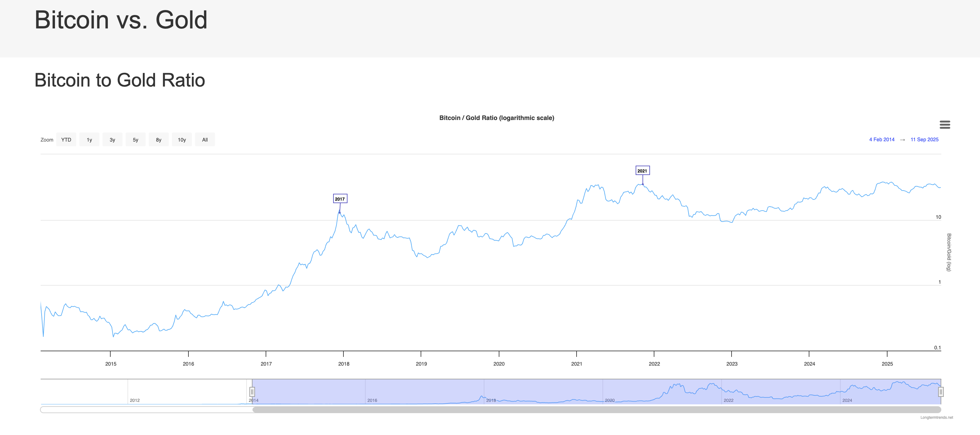Click the Bitcoin vs. Gold page title
Image resolution: width=980 pixels, height=435 pixels.
tap(121, 20)
